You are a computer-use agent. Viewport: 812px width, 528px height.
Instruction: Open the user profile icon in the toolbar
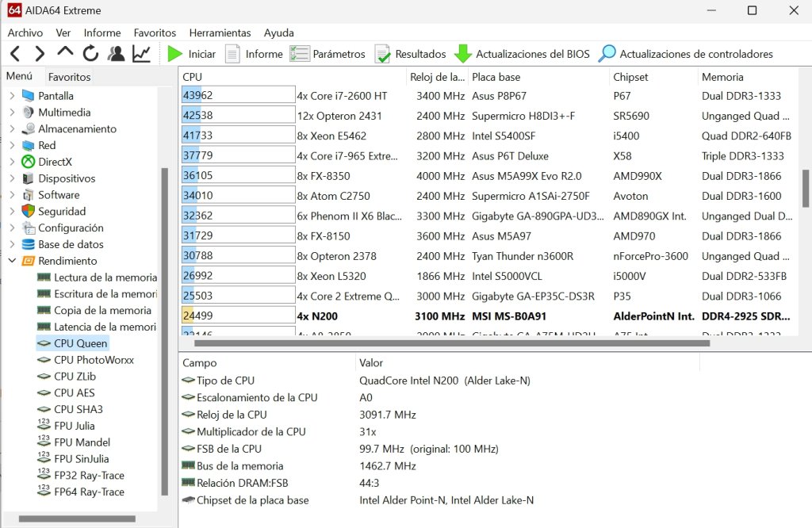click(116, 53)
